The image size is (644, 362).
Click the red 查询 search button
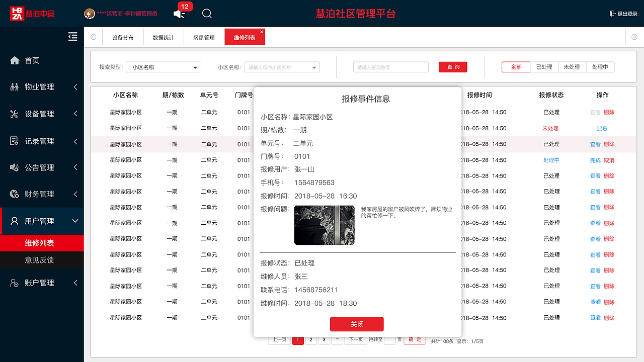[452, 67]
